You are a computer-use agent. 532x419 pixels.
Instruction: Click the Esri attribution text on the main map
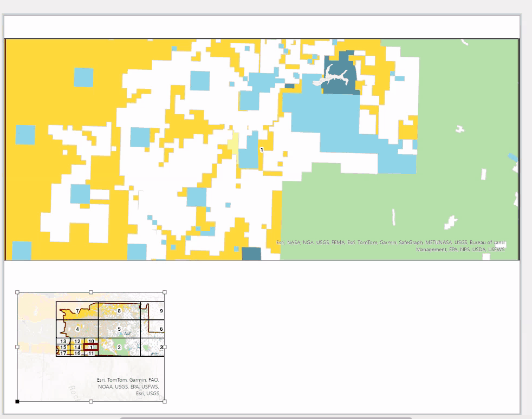click(390, 246)
